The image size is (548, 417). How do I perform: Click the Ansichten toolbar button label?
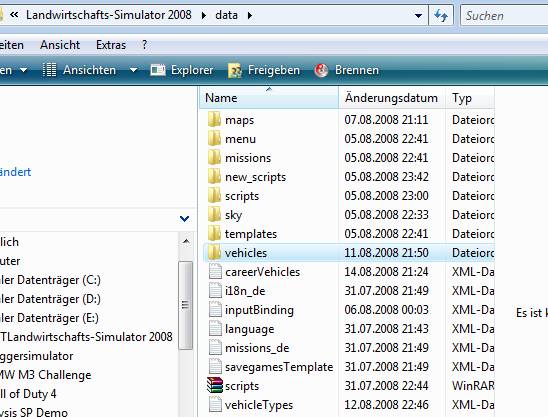click(89, 70)
